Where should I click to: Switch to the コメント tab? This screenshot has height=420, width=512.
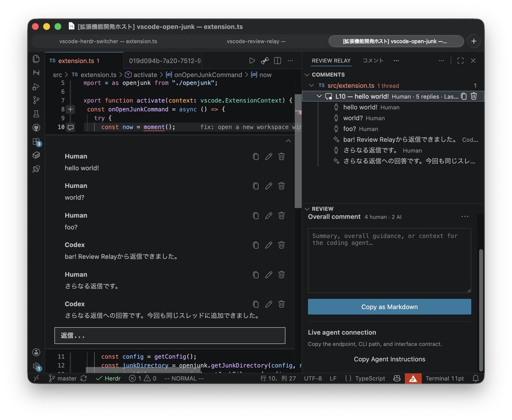[373, 61]
